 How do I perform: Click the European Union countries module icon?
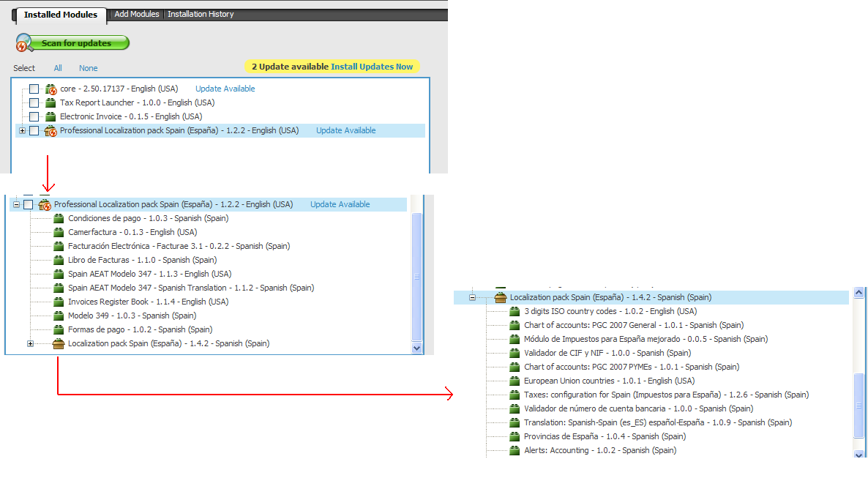(x=515, y=381)
